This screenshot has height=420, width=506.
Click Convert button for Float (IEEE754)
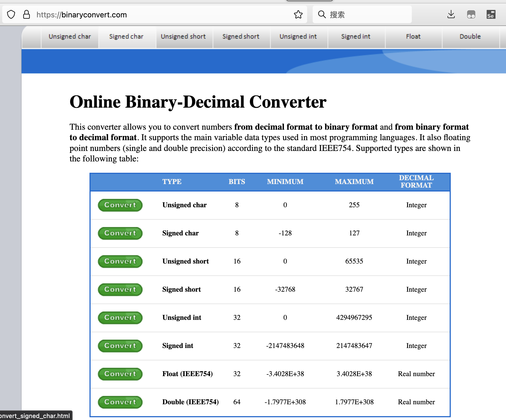coord(120,374)
